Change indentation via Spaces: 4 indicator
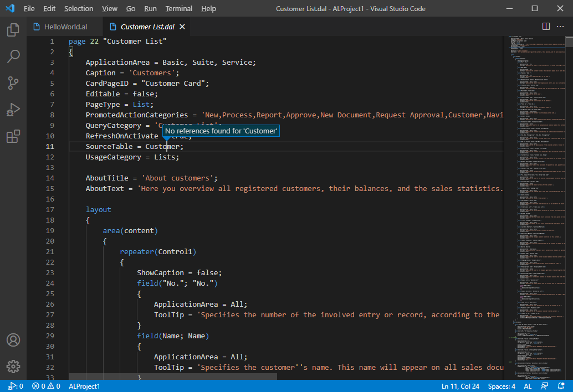 pos(501,386)
